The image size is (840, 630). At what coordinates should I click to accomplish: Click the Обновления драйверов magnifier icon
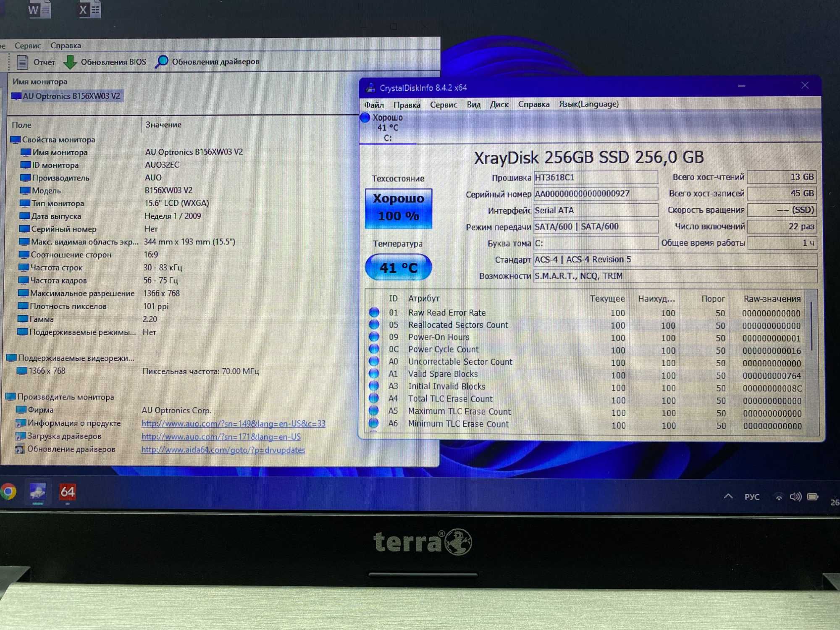point(162,62)
